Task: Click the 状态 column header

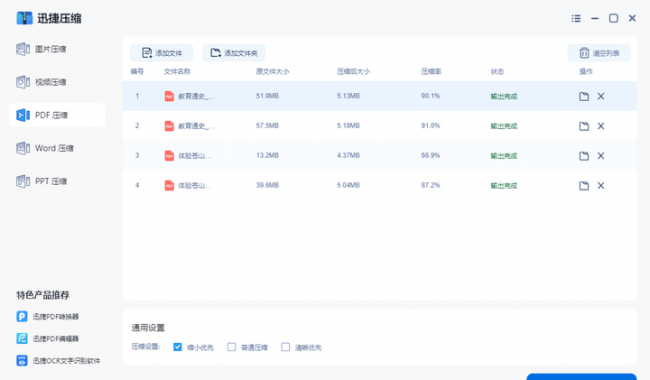Action: coord(497,72)
